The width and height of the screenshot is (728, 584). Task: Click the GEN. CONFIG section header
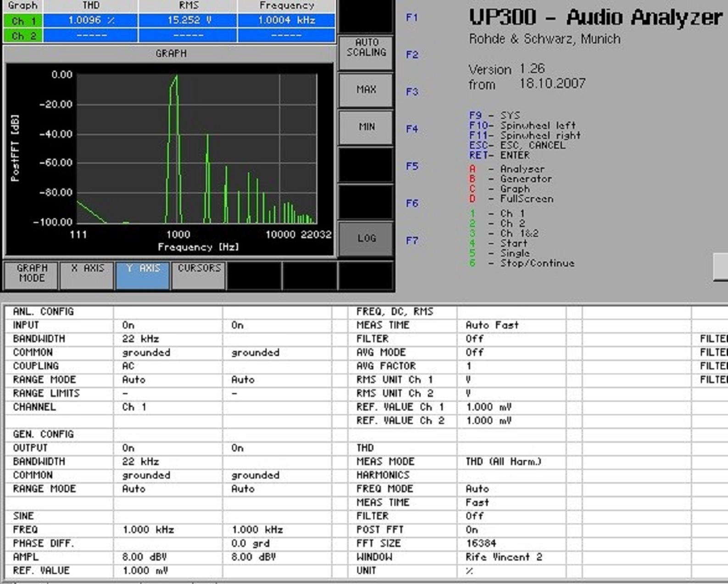point(43,434)
